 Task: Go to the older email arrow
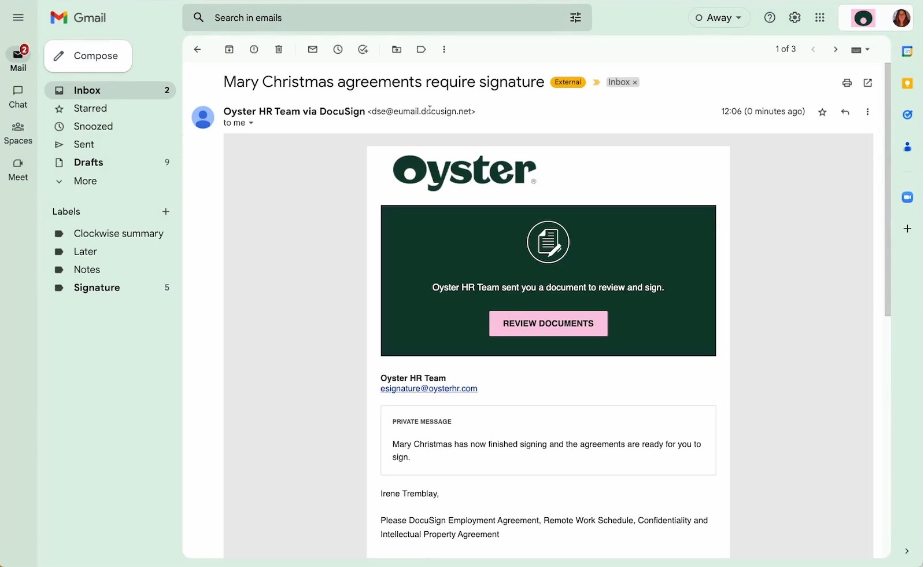pos(836,50)
